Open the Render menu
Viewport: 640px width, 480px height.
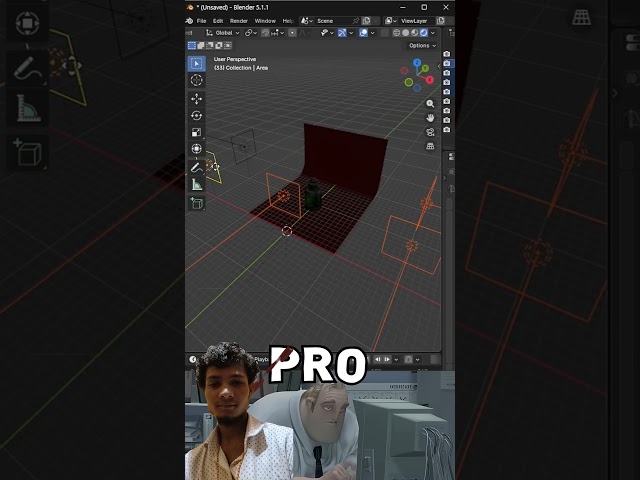239,21
